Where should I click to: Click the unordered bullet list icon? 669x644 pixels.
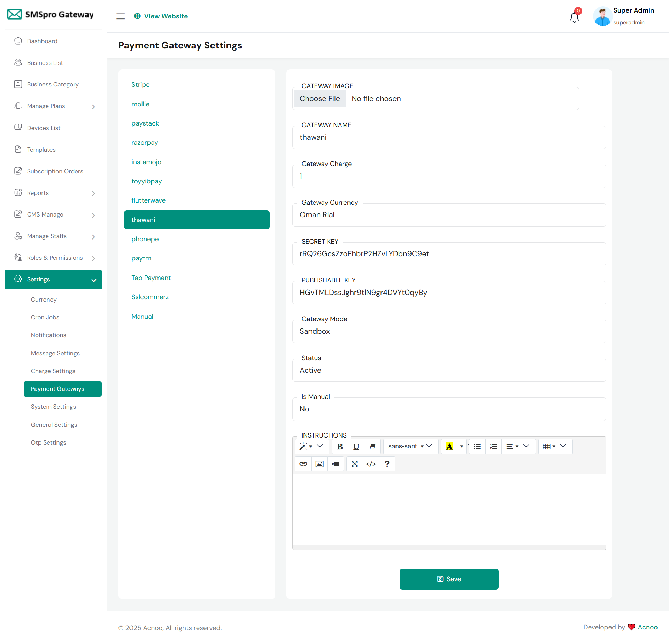(477, 447)
